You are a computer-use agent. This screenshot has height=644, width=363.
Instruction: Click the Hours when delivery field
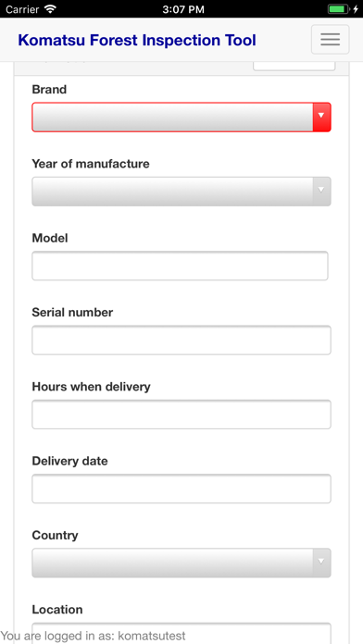181,415
